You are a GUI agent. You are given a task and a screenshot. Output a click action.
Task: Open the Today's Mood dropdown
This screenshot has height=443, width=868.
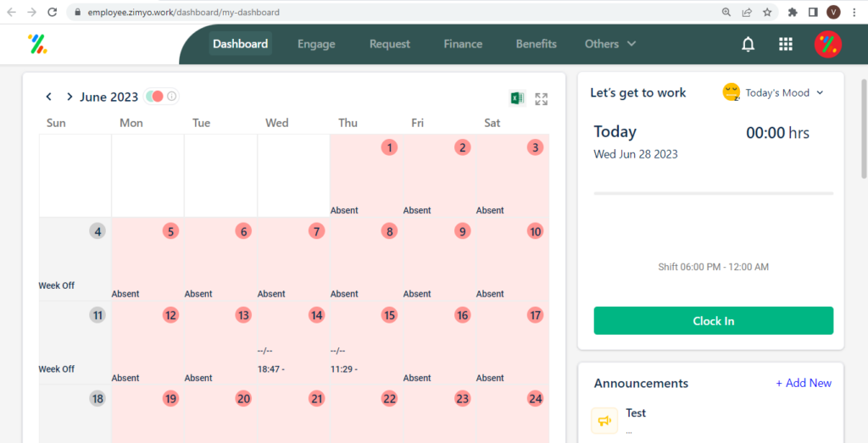(x=784, y=93)
